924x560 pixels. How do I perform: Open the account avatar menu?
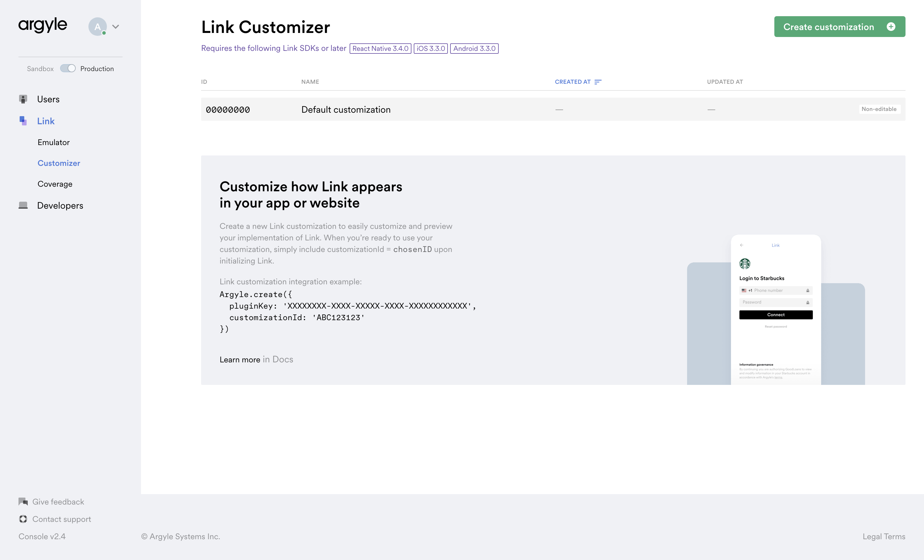tap(97, 27)
